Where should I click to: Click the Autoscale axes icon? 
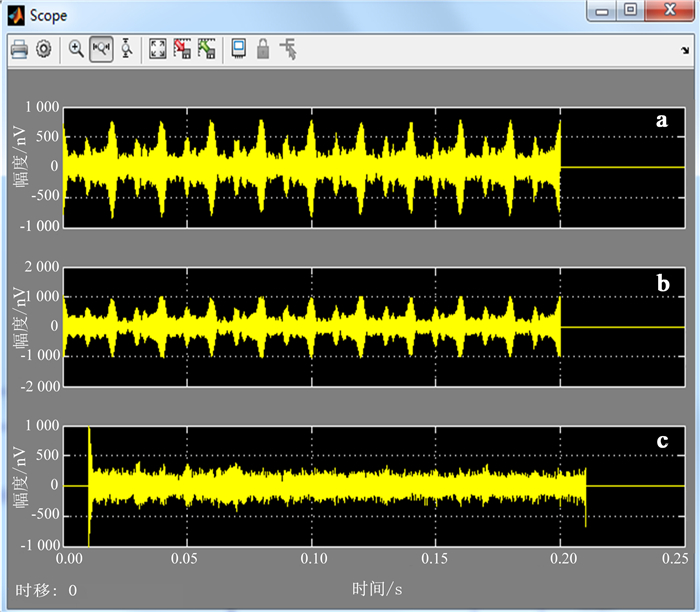[x=157, y=48]
